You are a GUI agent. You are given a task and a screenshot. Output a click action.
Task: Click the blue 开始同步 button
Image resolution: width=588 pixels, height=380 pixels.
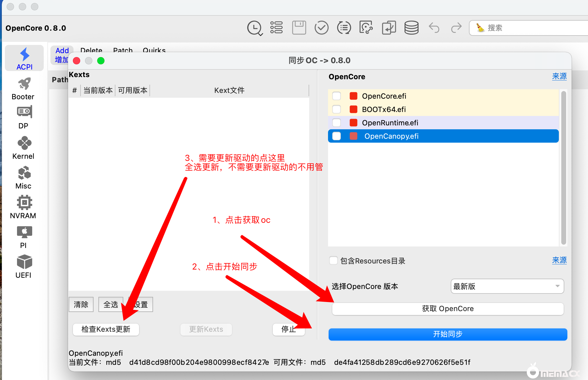(x=448, y=334)
